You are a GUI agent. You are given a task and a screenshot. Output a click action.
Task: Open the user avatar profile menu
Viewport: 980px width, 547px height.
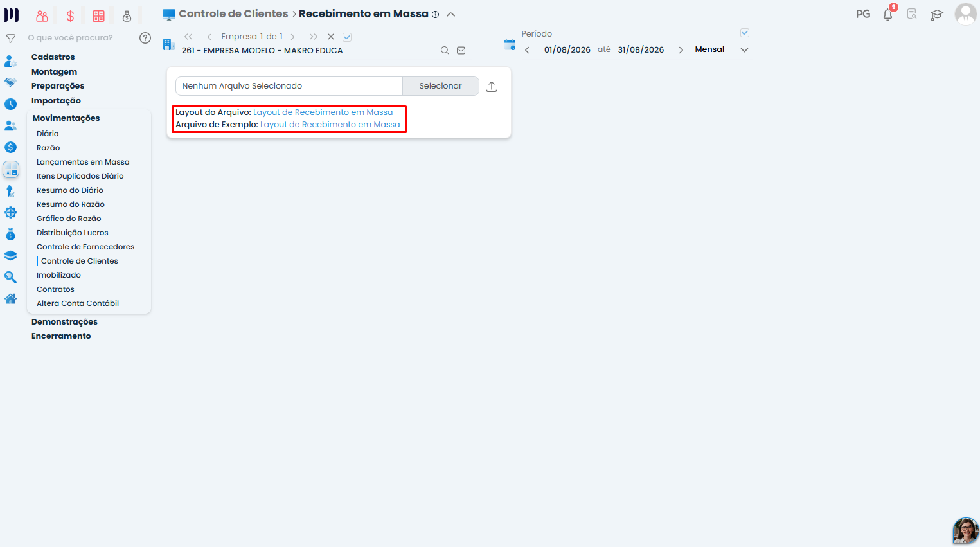pyautogui.click(x=965, y=14)
